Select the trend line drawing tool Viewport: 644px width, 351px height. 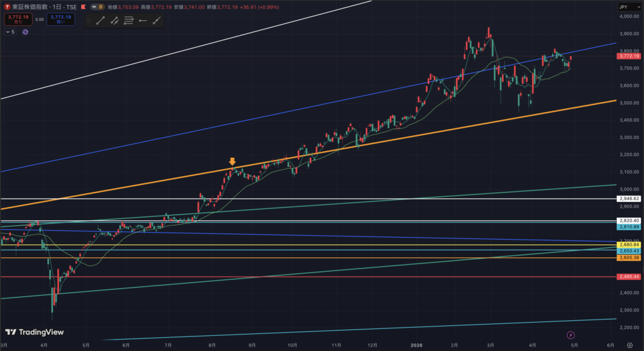[100, 20]
